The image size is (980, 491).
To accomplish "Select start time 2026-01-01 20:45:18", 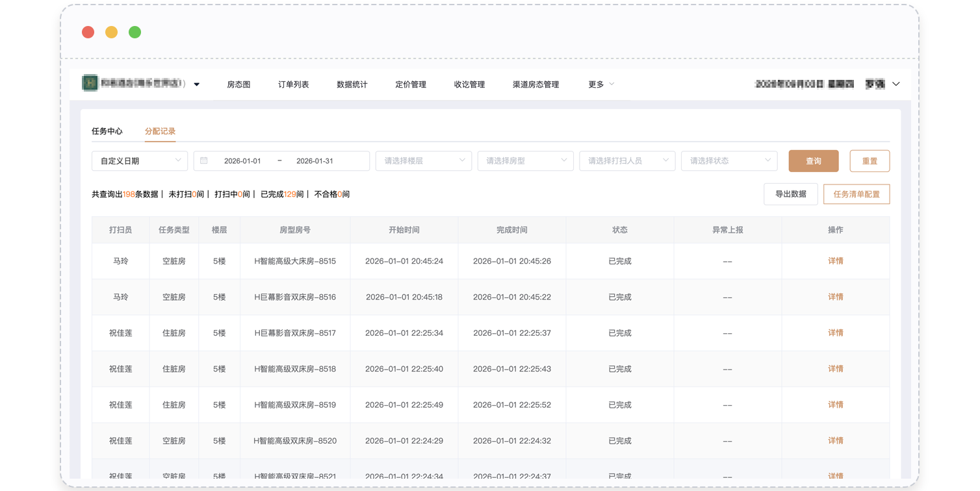I will click(404, 297).
